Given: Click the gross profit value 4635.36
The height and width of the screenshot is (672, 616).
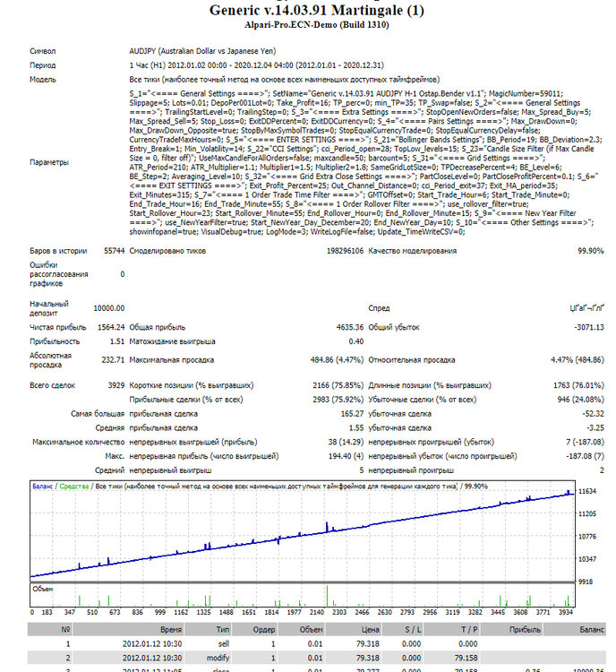Looking at the screenshot, I should coord(350,327).
